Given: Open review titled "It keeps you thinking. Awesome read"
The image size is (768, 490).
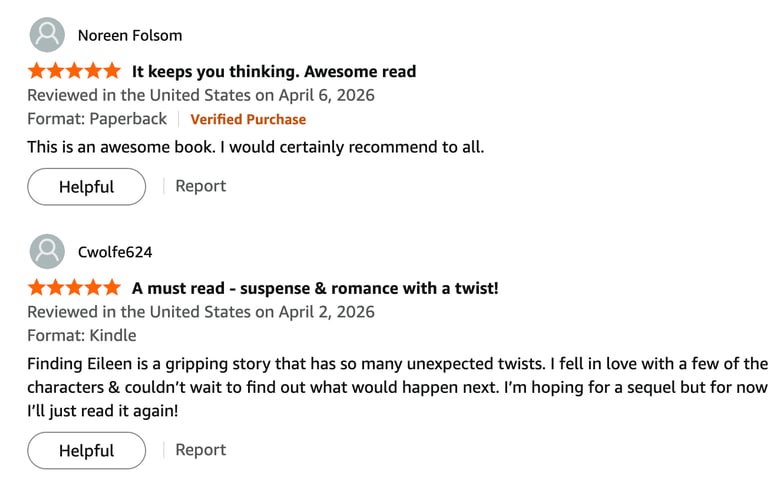Looking at the screenshot, I should pos(274,71).
